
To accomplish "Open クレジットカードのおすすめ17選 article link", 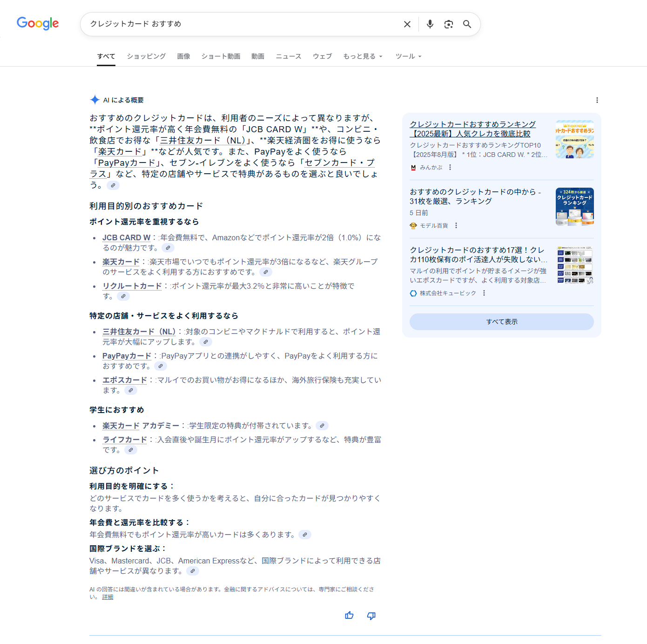I will tap(479, 255).
